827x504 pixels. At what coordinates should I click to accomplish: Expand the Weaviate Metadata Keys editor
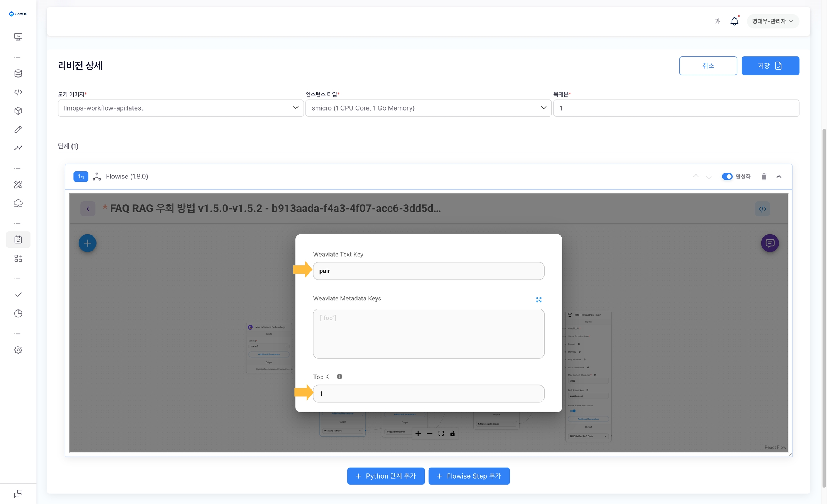pyautogui.click(x=539, y=300)
